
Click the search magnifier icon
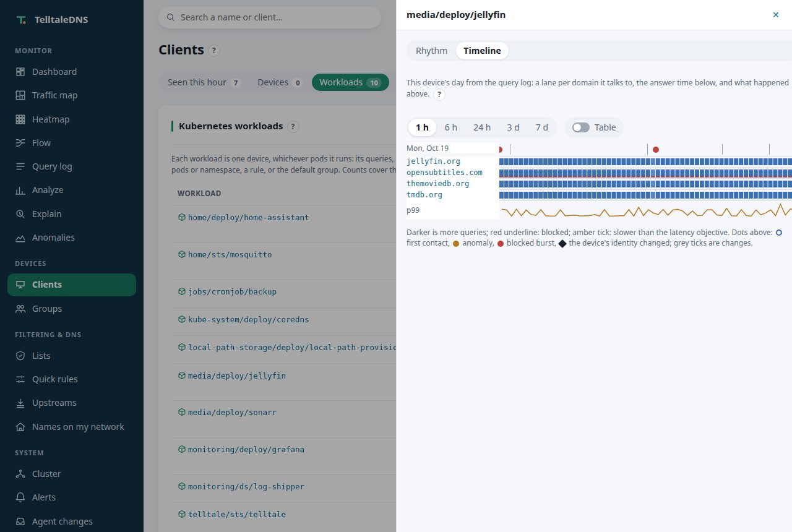(171, 17)
